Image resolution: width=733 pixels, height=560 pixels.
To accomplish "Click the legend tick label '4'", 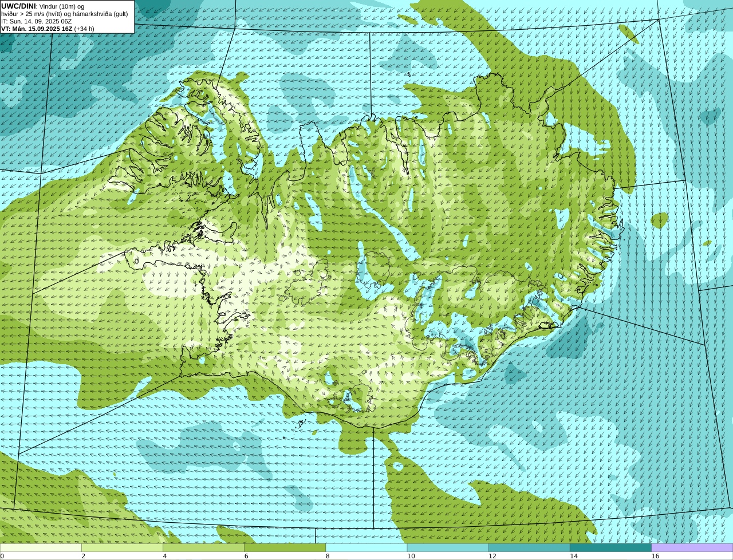I will pyautogui.click(x=165, y=556).
